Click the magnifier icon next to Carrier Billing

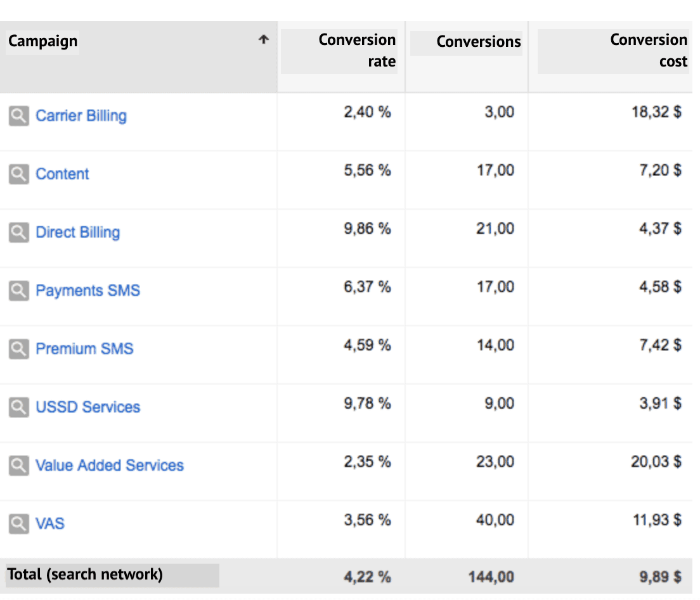tap(19, 116)
